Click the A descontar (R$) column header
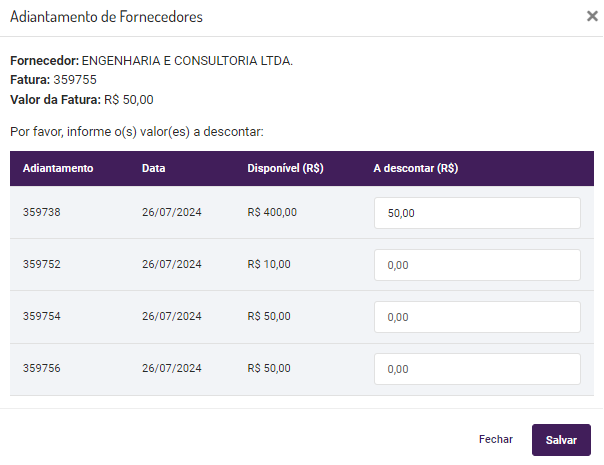Screen dimensions: 604x465 (416, 168)
